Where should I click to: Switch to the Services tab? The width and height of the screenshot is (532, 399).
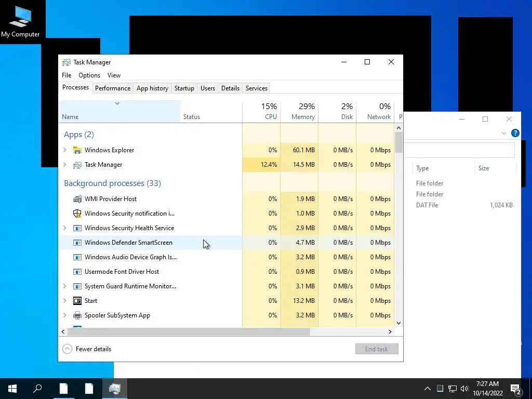[257, 88]
